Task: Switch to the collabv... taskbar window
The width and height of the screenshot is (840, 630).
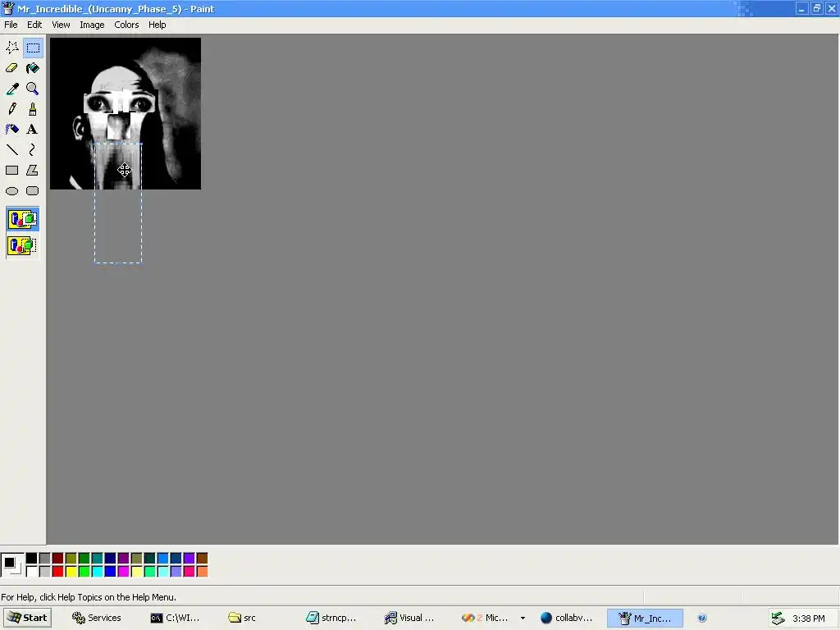Action: tap(566, 618)
